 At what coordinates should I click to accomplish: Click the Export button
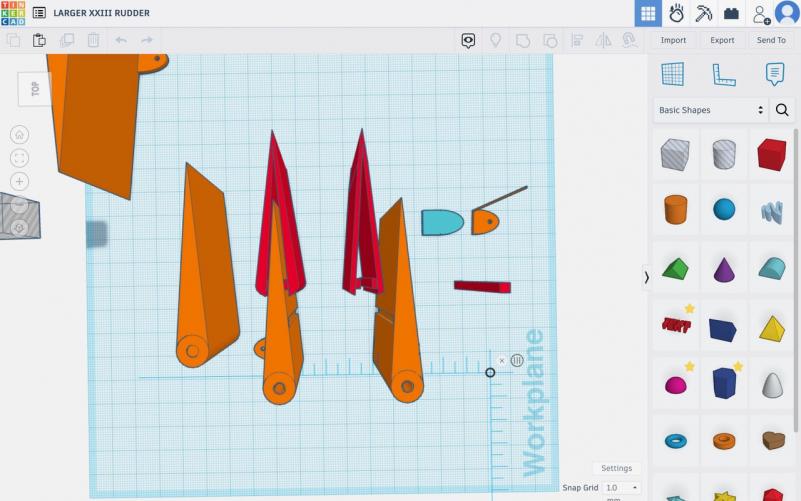pyautogui.click(x=722, y=40)
